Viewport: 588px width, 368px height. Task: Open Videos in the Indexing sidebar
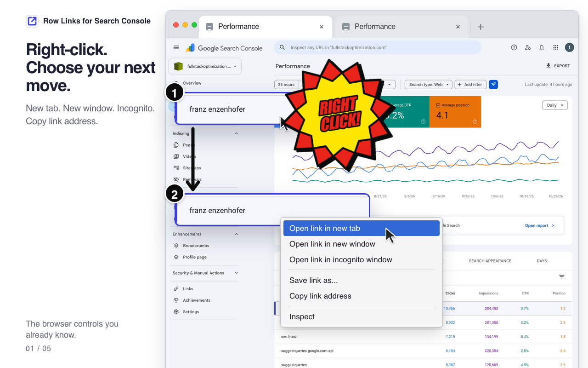tap(189, 156)
